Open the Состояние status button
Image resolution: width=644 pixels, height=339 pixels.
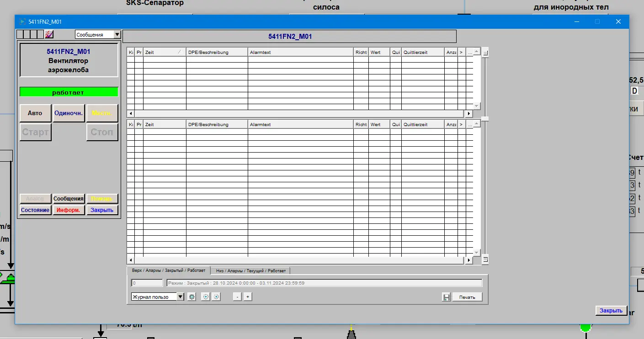[35, 210]
